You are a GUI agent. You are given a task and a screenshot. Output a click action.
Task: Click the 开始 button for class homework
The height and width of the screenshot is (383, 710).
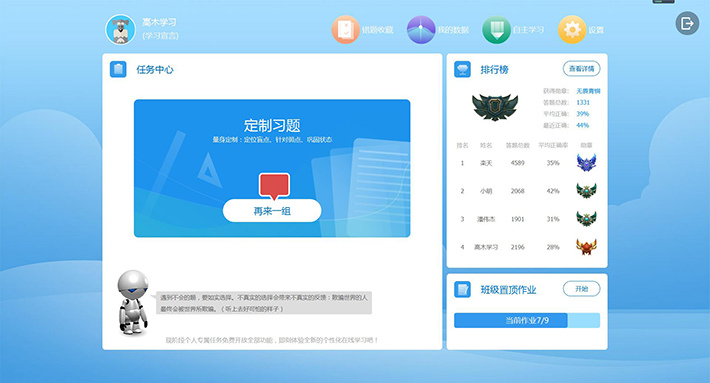(581, 289)
